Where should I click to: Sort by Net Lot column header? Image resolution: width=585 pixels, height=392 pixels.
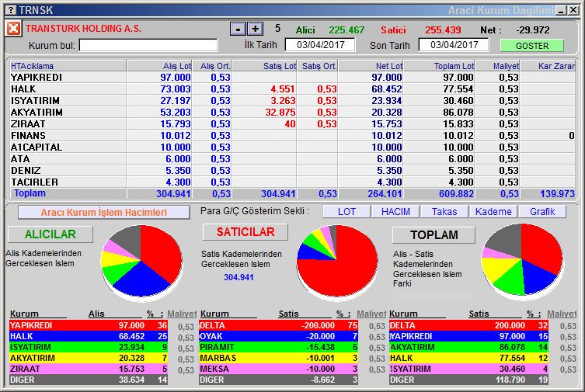point(371,66)
